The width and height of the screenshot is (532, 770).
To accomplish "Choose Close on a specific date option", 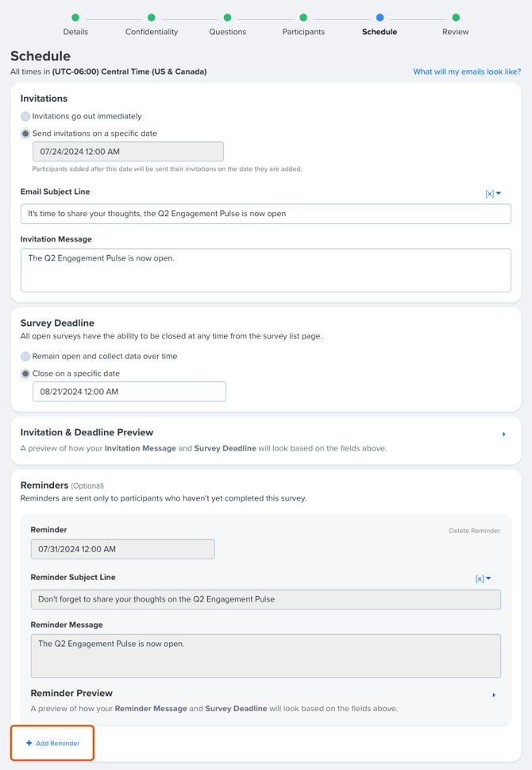I will coord(25,373).
